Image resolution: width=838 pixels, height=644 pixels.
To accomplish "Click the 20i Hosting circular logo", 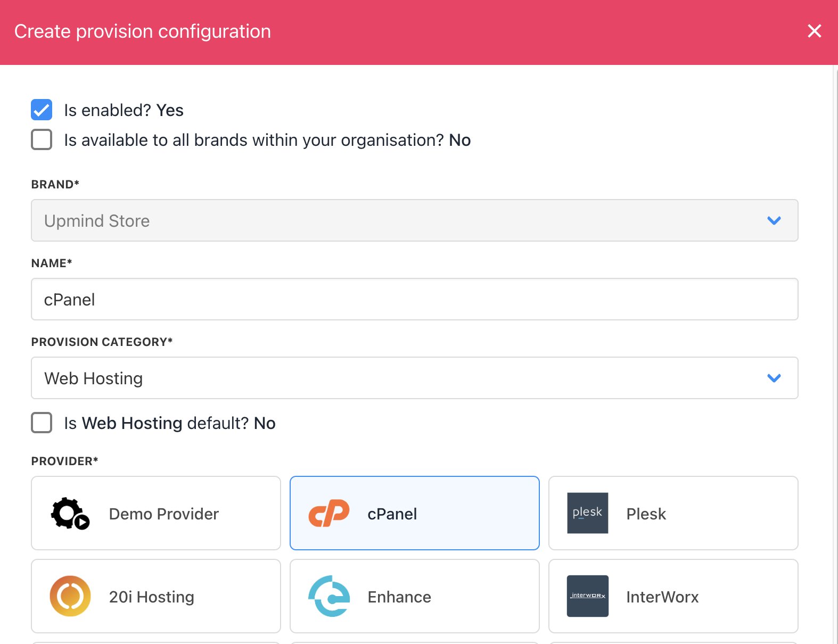I will click(70, 596).
